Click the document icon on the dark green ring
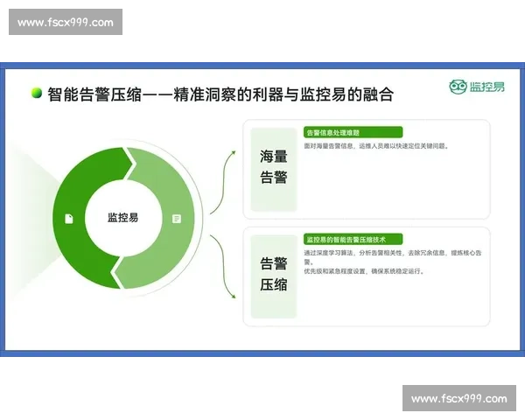Screen dimensions: 525x420 tap(68, 219)
